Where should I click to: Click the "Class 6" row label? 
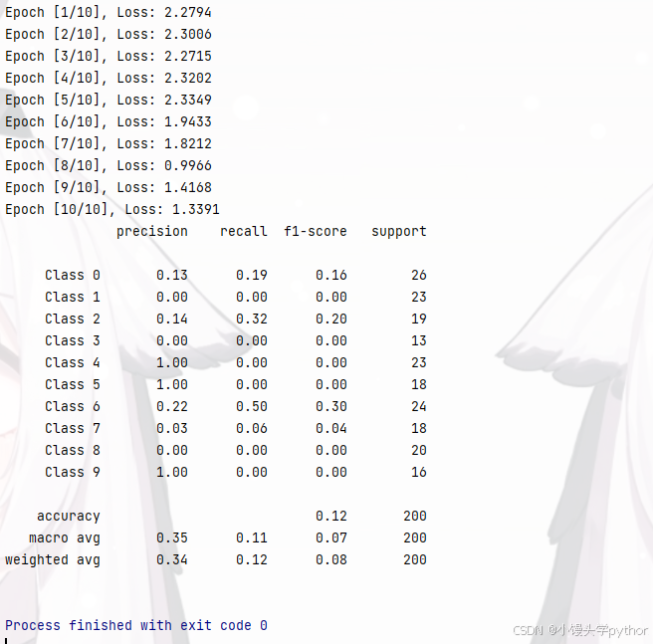[x=73, y=406]
